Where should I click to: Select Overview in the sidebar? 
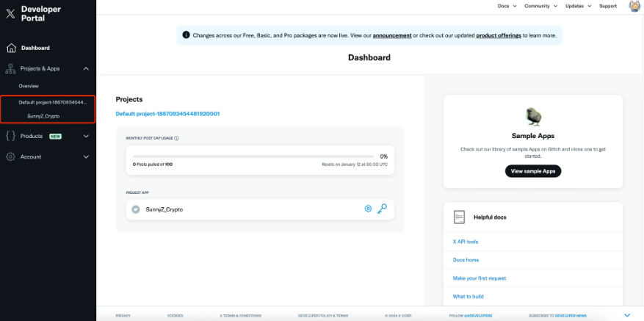click(29, 86)
